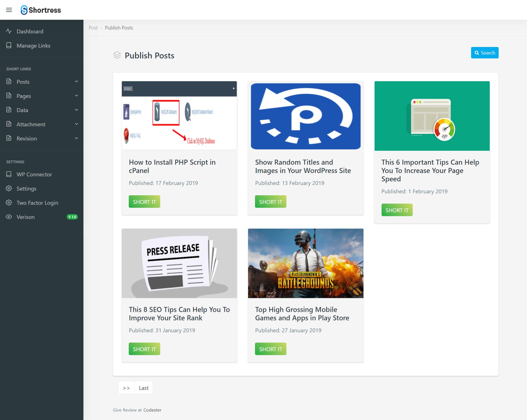
Task: Open the Dashboard menu item
Action: tap(42, 31)
